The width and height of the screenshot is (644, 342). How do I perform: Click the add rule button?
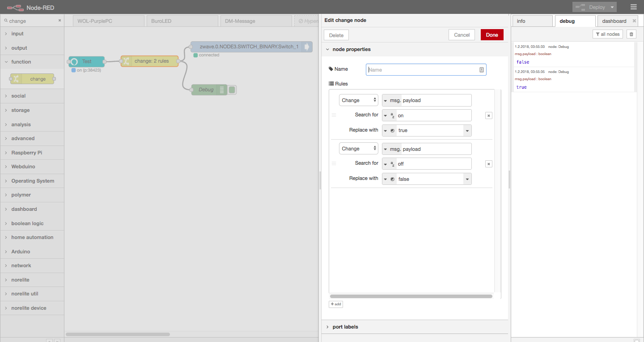[x=336, y=304]
